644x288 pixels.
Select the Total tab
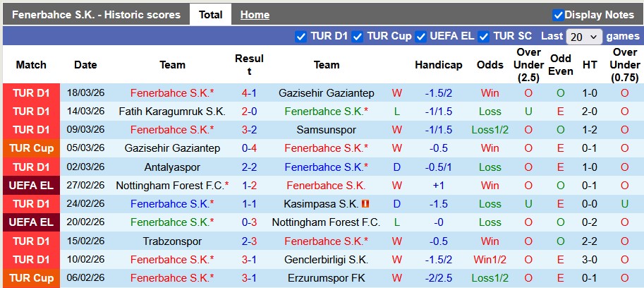coord(210,15)
